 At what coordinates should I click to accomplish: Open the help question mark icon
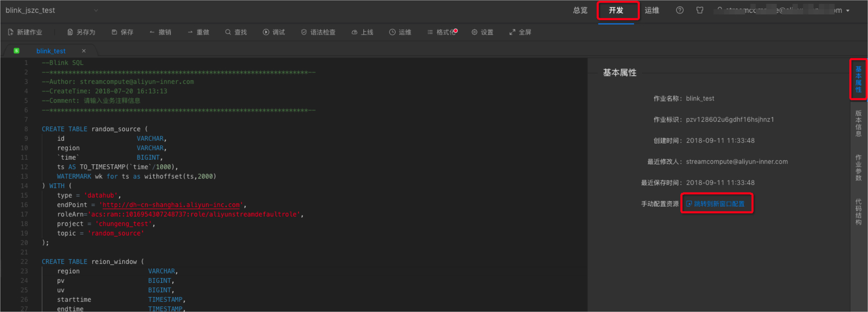pyautogui.click(x=680, y=10)
